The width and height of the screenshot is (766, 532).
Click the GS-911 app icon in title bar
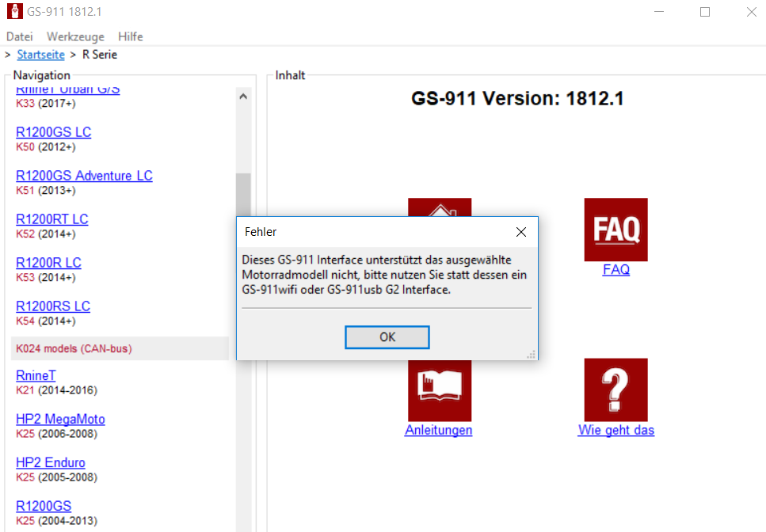click(x=13, y=12)
